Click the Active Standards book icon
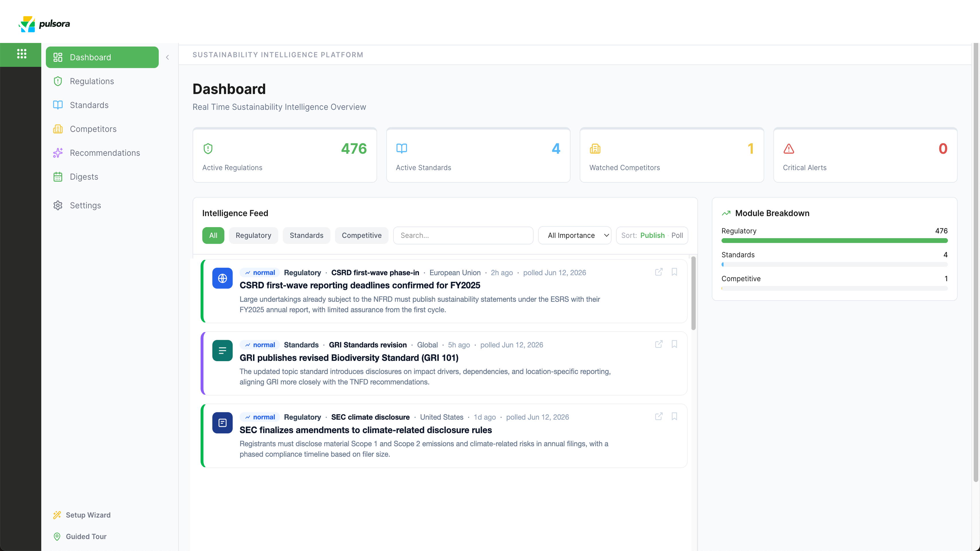The image size is (980, 551). click(402, 148)
